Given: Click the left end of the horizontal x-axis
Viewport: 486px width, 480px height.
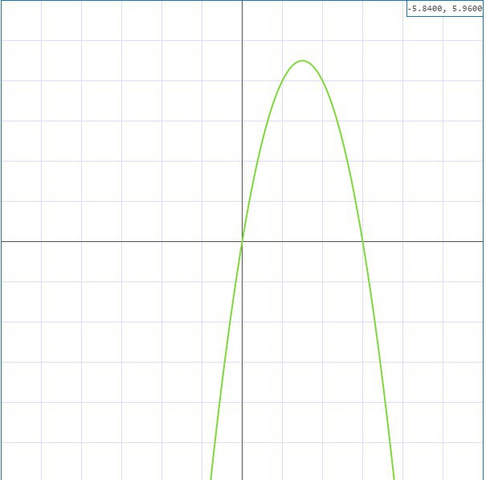Looking at the screenshot, I should 3,241.
